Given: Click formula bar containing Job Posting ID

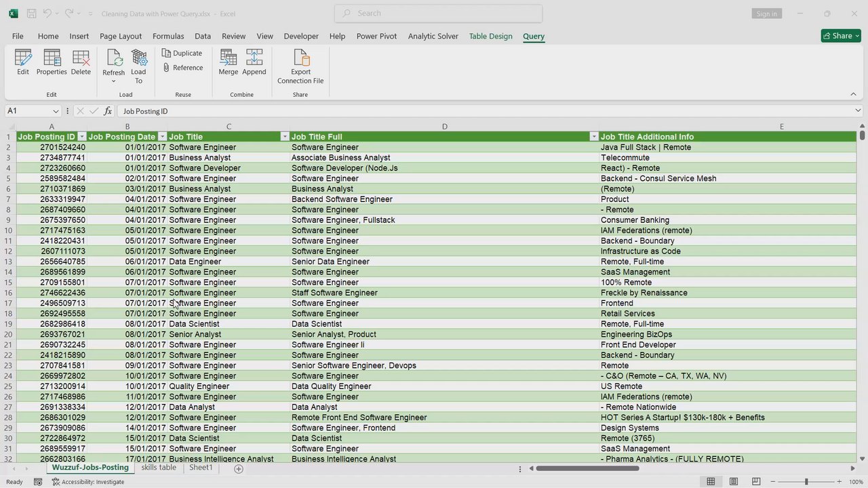Looking at the screenshot, I should [x=485, y=110].
